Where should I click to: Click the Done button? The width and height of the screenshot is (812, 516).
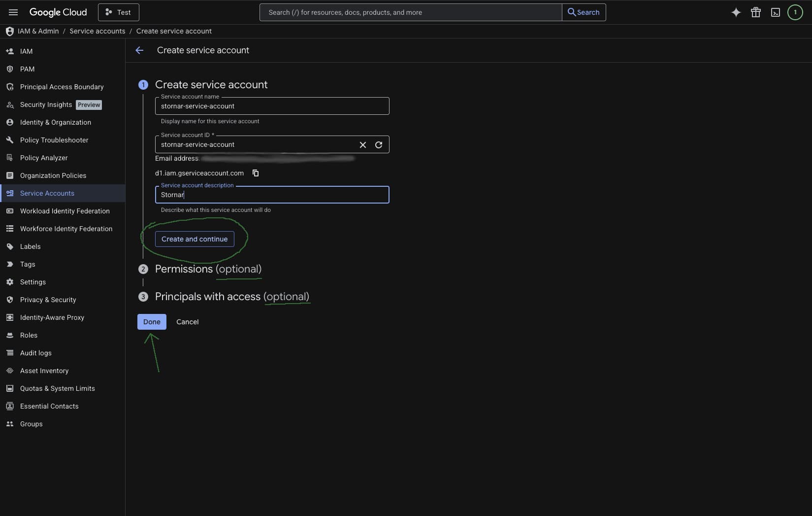coord(152,322)
